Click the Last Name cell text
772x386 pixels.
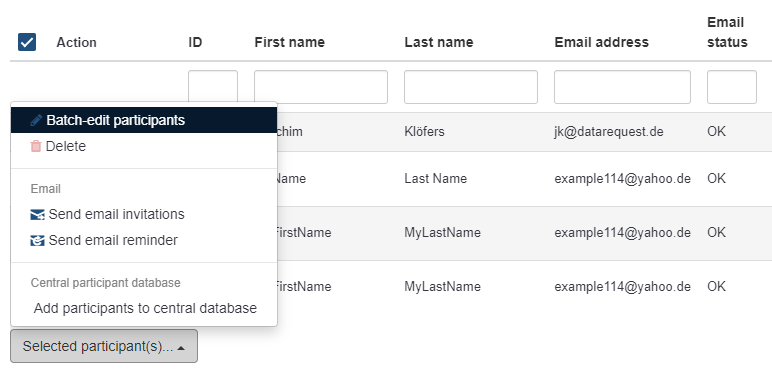[x=436, y=178]
